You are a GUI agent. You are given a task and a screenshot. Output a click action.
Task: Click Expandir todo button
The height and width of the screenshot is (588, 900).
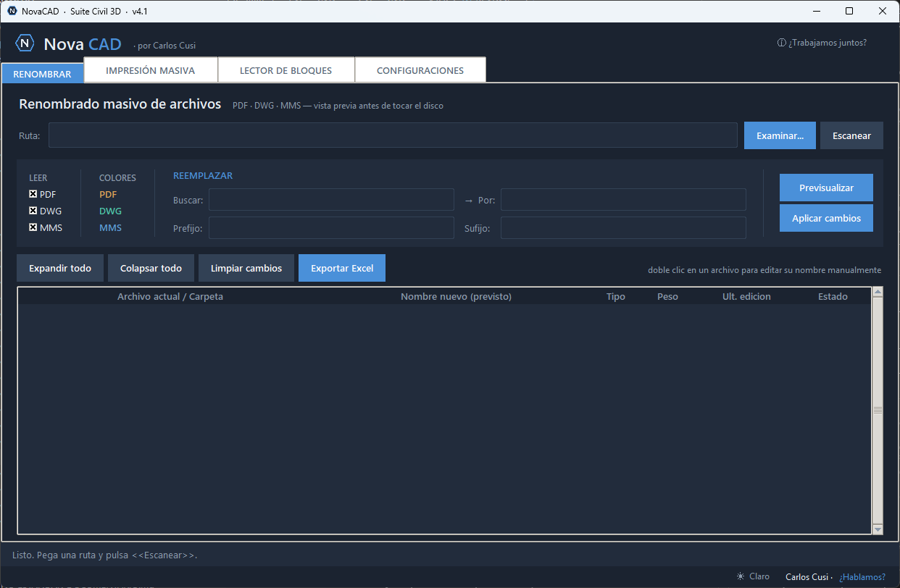pos(60,268)
